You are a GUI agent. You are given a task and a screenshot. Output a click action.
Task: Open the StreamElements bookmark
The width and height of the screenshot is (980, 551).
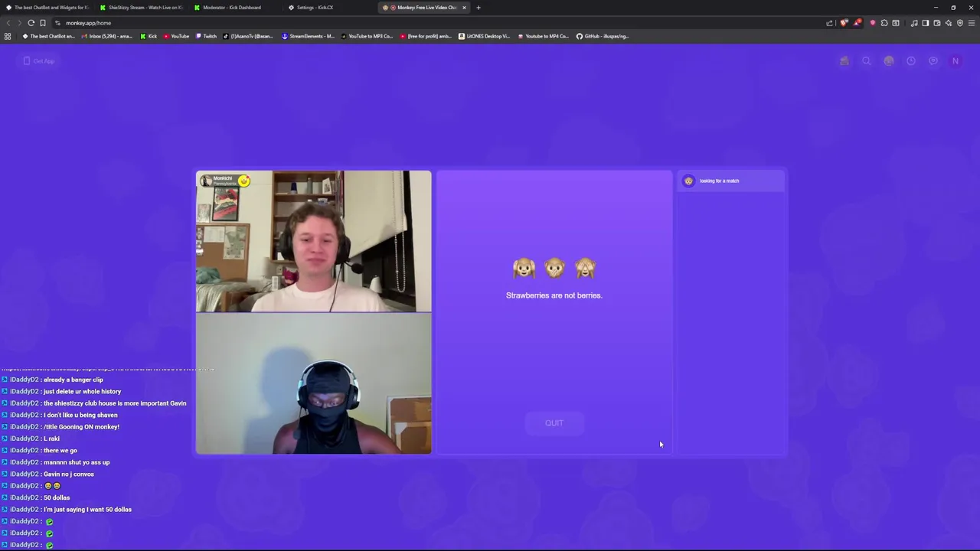pos(309,36)
